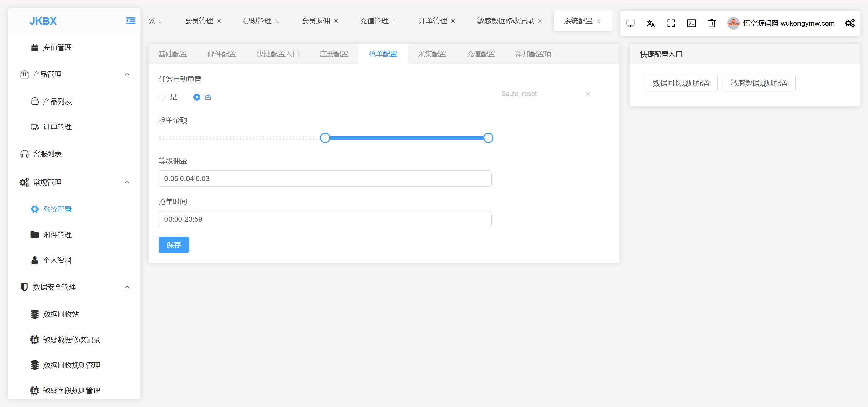The height and width of the screenshot is (407, 868).
Task: Open the gears settings icon at top right
Action: point(850,23)
